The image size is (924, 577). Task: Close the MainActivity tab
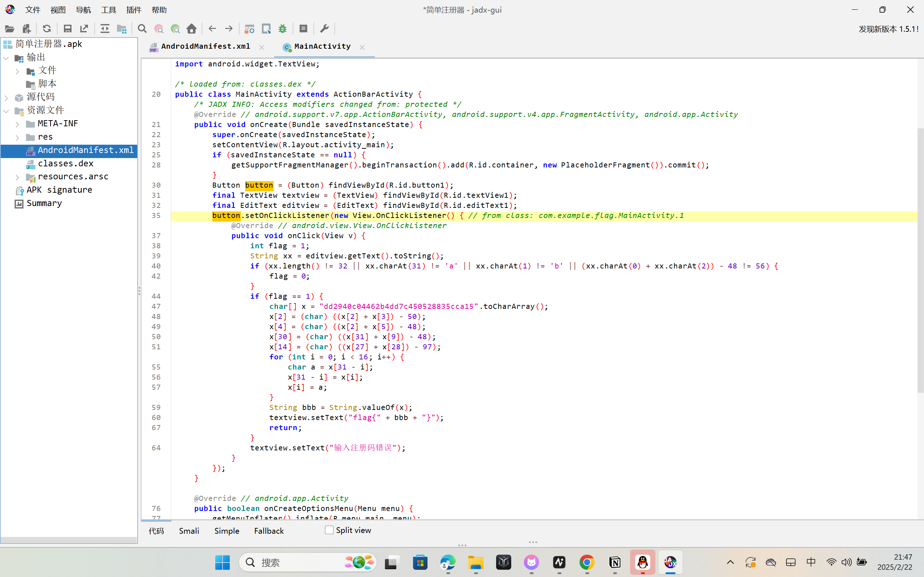tap(362, 47)
